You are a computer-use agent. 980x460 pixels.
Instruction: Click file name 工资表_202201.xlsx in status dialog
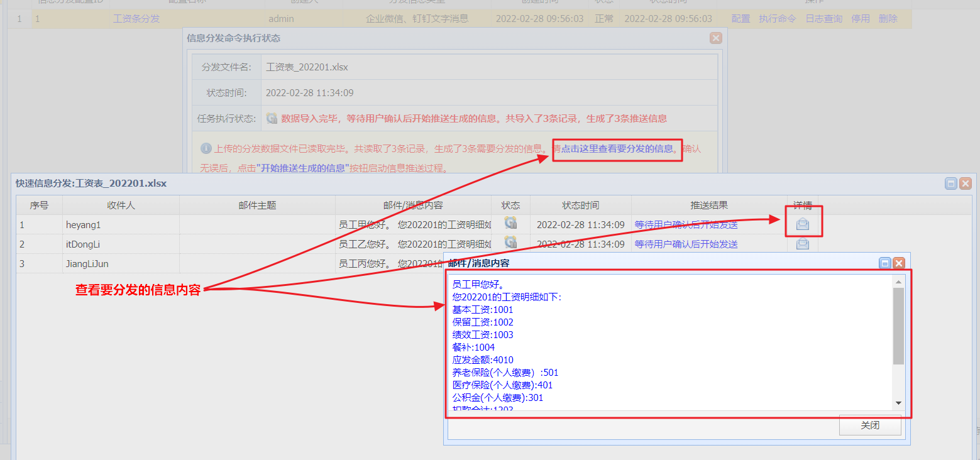point(307,67)
